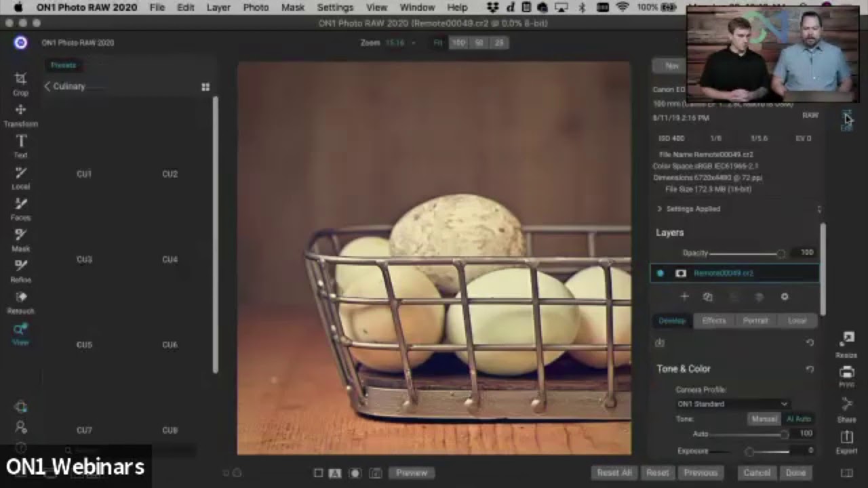Open the Settings Applied sort arrows
Screen dimensions: 868x488
point(818,209)
